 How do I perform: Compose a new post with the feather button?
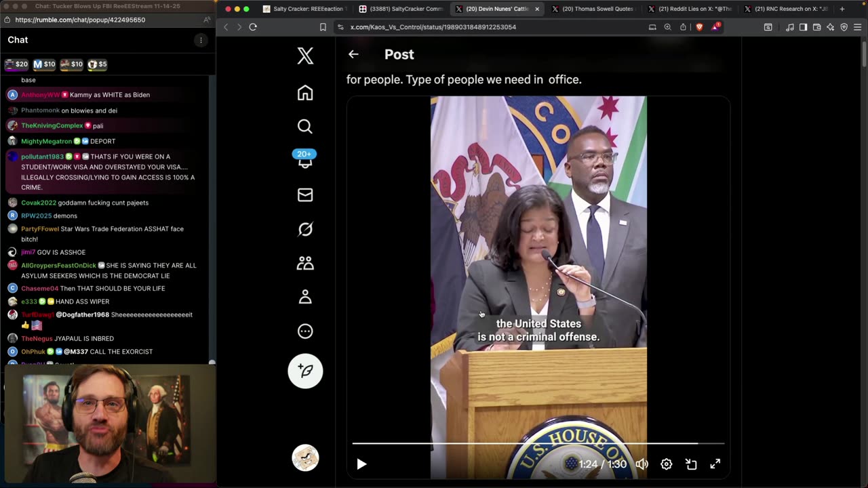click(x=305, y=371)
